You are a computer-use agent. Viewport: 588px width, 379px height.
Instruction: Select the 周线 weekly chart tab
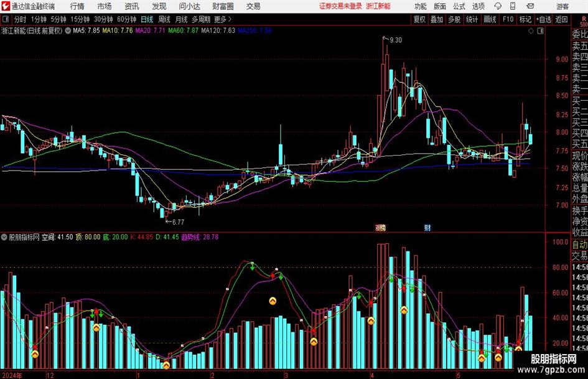pos(164,19)
